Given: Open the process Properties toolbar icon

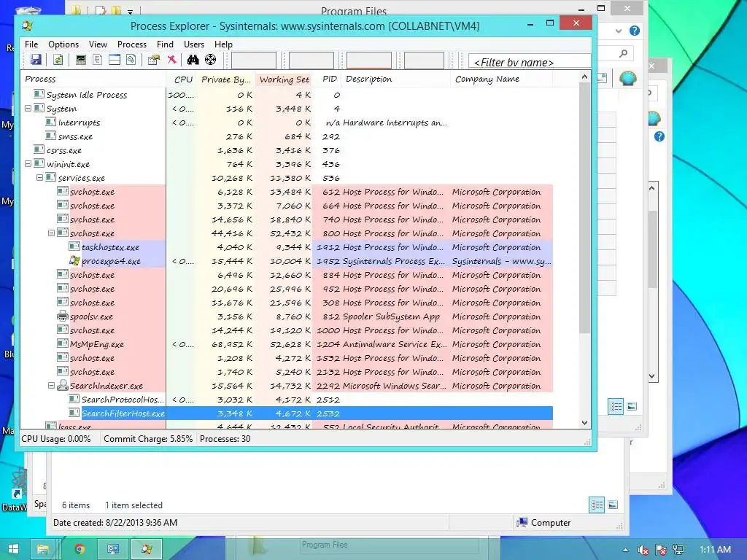Looking at the screenshot, I should tap(153, 60).
